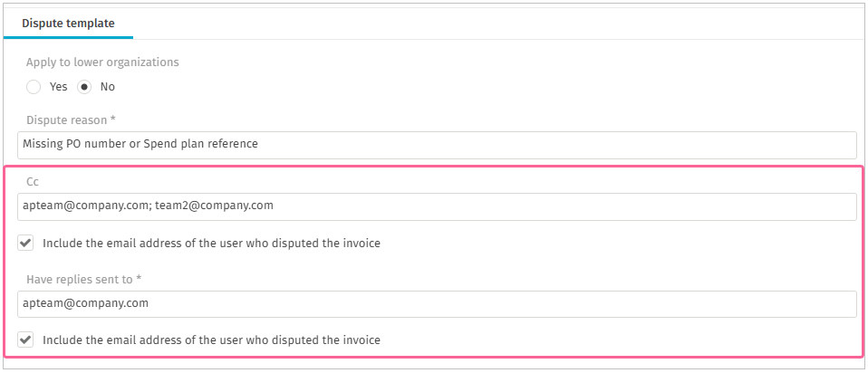This screenshot has width=868, height=373.
Task: Select the Yes radio button
Action: pyautogui.click(x=34, y=87)
